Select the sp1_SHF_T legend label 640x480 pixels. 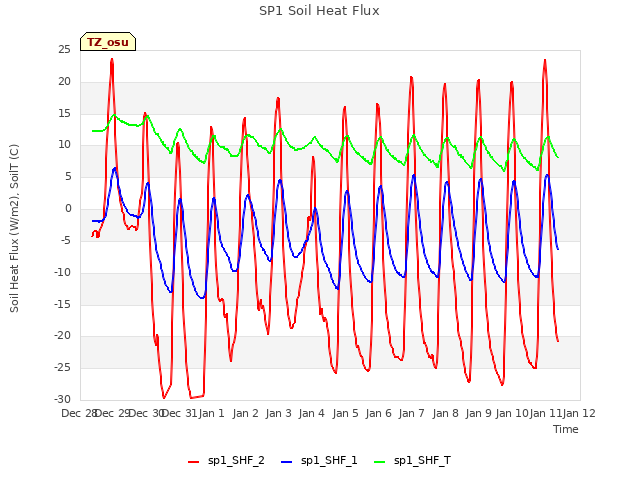coord(422,461)
